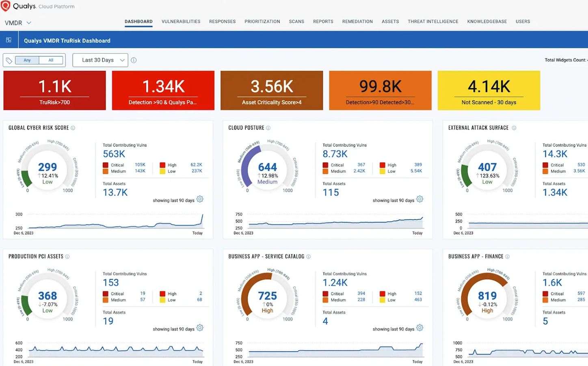Click the 1.34K Detection >90 tile
This screenshot has width=588, height=366.
click(163, 91)
